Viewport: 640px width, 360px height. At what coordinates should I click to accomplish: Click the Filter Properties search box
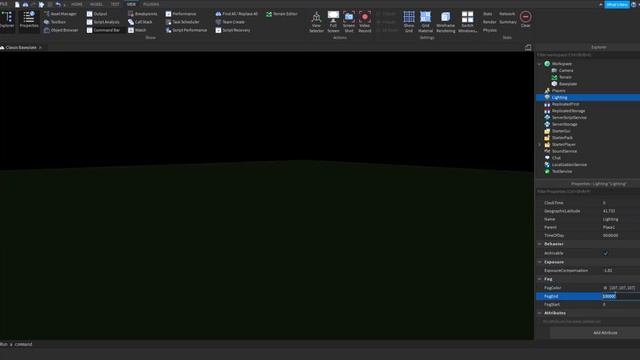(588, 191)
